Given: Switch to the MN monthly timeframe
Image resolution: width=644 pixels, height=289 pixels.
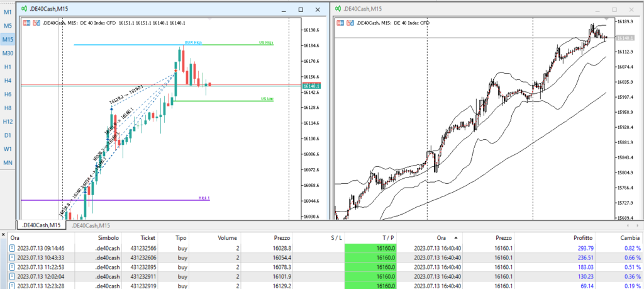Looking at the screenshot, I should (x=8, y=163).
